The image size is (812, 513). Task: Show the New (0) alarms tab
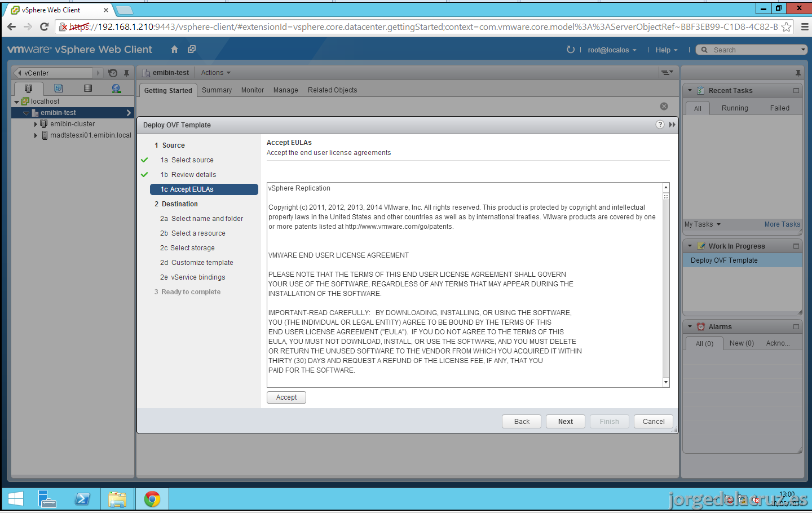coord(742,343)
